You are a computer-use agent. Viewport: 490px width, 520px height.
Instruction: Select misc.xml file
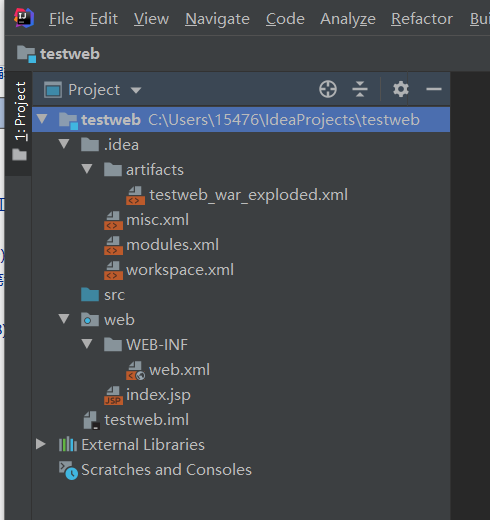coord(157,220)
